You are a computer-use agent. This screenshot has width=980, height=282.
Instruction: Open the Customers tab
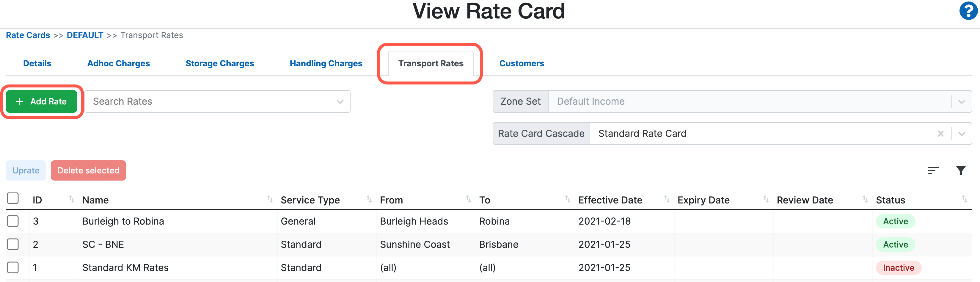[522, 63]
